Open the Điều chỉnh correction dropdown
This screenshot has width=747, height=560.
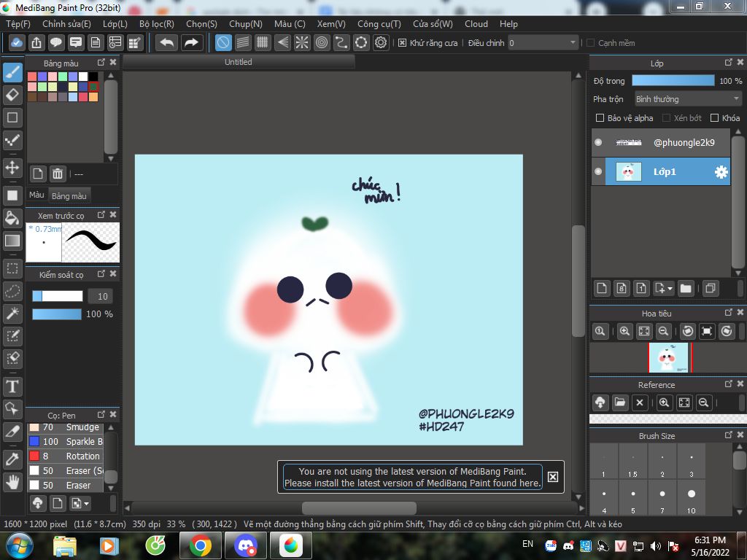[x=543, y=43]
